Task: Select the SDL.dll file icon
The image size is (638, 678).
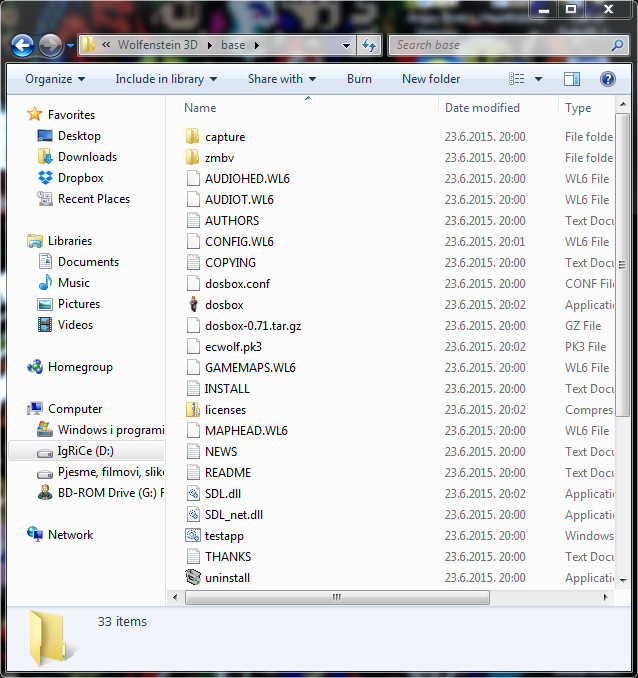Action: click(192, 493)
